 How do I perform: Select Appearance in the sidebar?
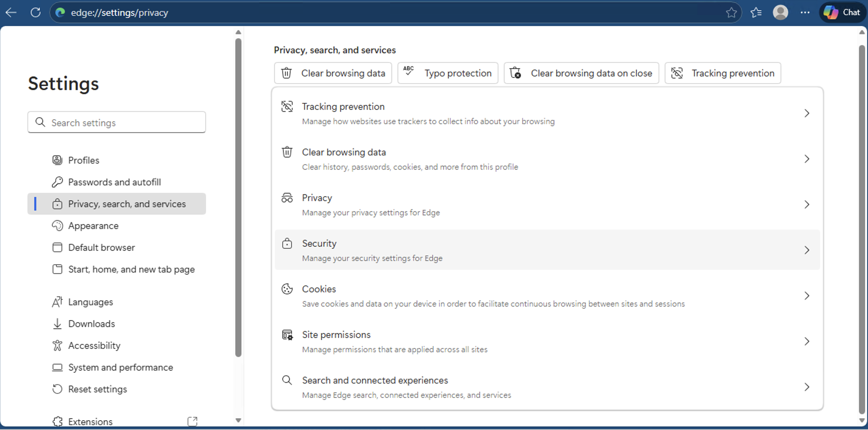click(93, 226)
